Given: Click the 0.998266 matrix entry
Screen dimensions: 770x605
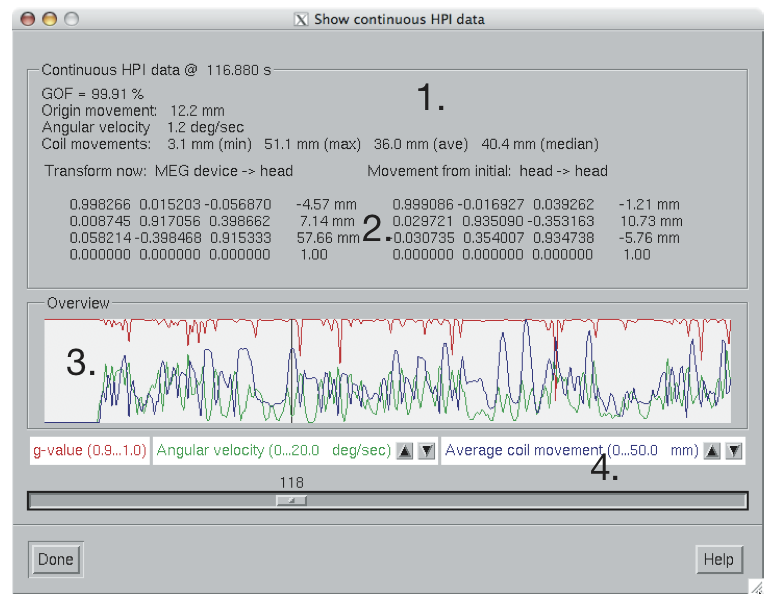Looking at the screenshot, I should pos(100,205).
